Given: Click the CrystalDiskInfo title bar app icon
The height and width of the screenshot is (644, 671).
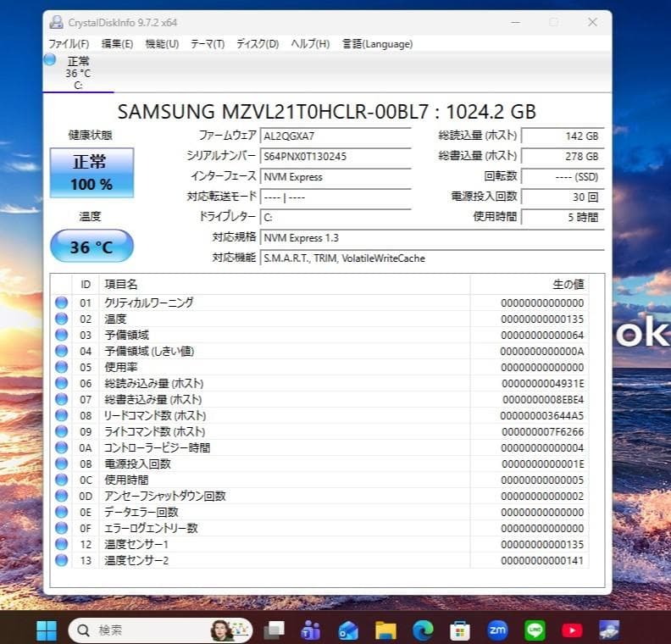Looking at the screenshot, I should pos(56,22).
